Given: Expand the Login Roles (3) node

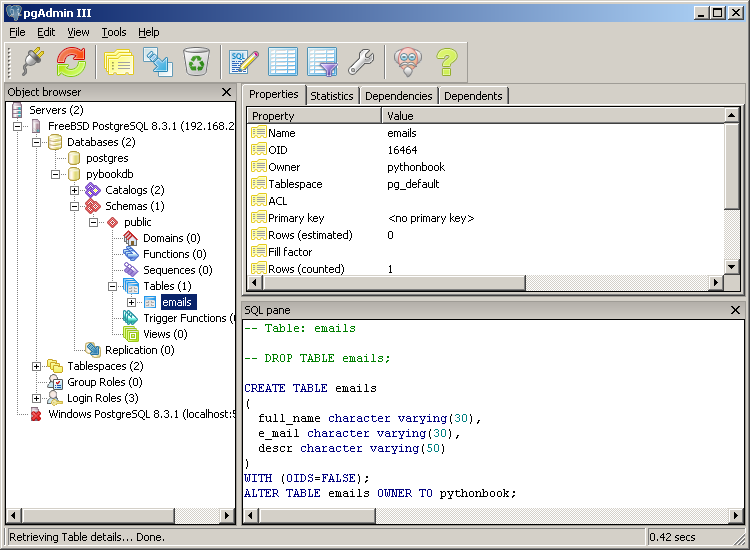Looking at the screenshot, I should click(x=36, y=398).
